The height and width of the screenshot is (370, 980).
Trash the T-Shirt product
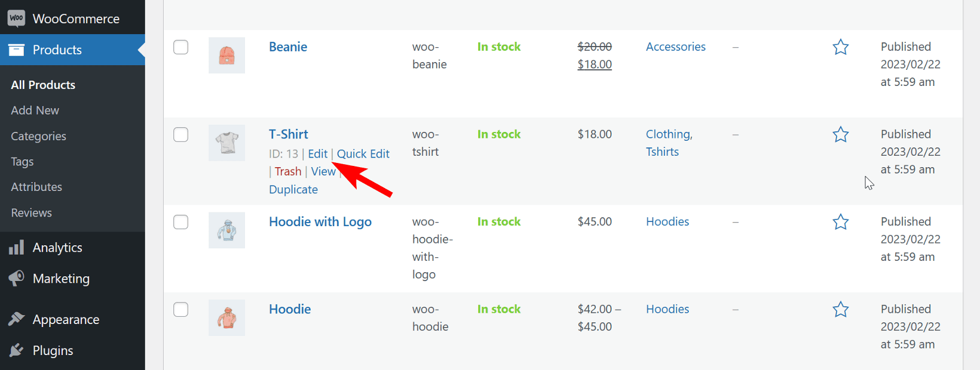tap(287, 171)
